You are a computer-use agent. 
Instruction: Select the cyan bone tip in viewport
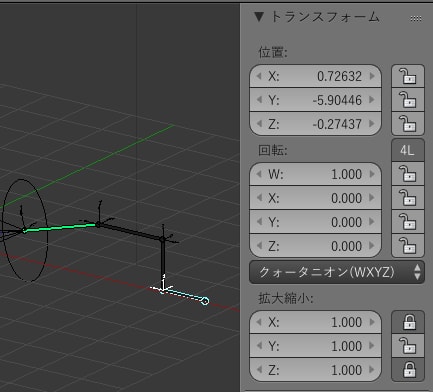pos(205,301)
